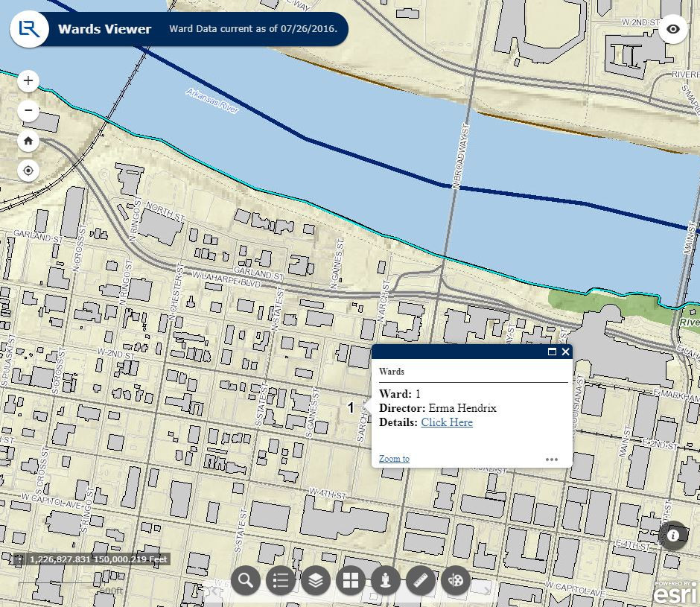Open the Legend icon

[x=280, y=580]
